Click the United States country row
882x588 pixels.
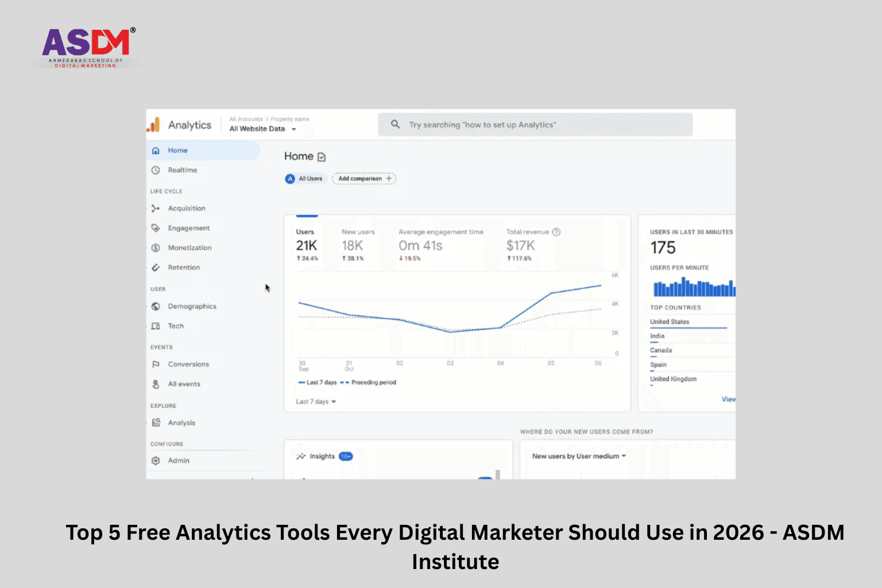pyautogui.click(x=693, y=323)
